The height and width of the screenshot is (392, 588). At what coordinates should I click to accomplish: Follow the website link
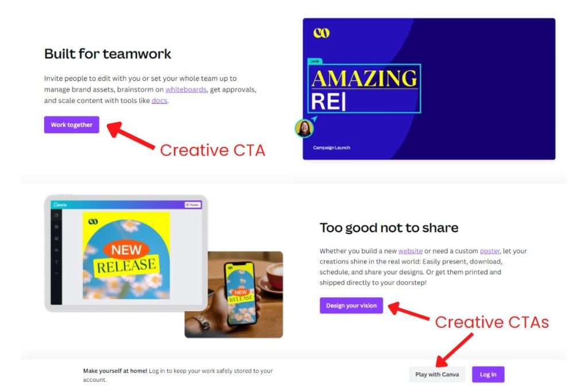(410, 251)
